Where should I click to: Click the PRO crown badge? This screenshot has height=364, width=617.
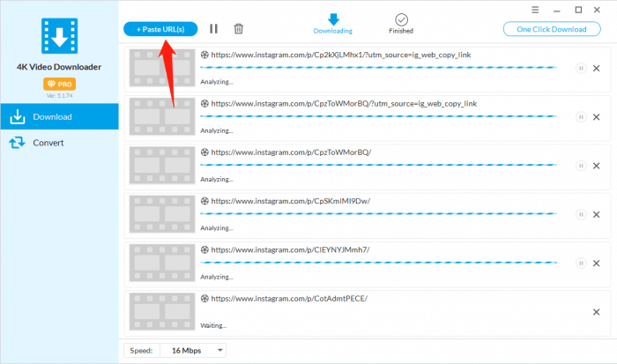tap(58, 85)
